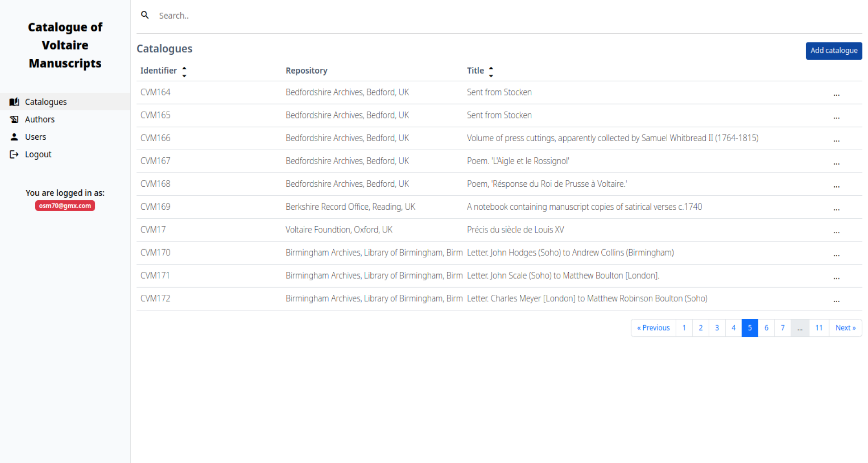The height and width of the screenshot is (463, 868).
Task: Sort table by Identifier arrows
Action: coord(184,71)
